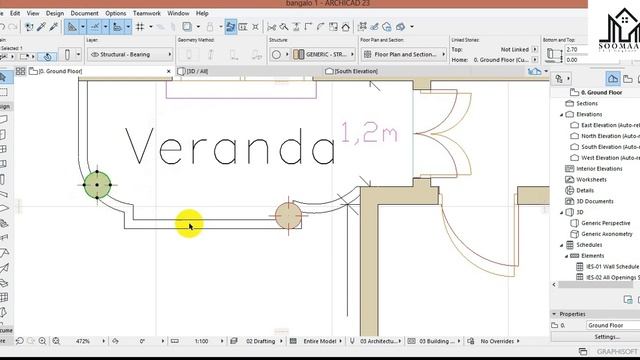Select Sections in the navigator tree
Screen dimensions: 640x360
[582, 103]
